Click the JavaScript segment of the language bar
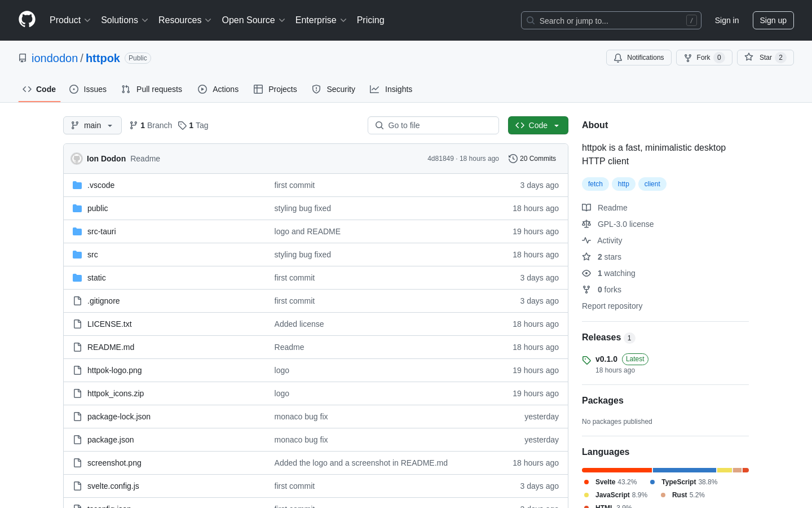Image resolution: width=812 pixels, height=508 pixels. pyautogui.click(x=725, y=470)
